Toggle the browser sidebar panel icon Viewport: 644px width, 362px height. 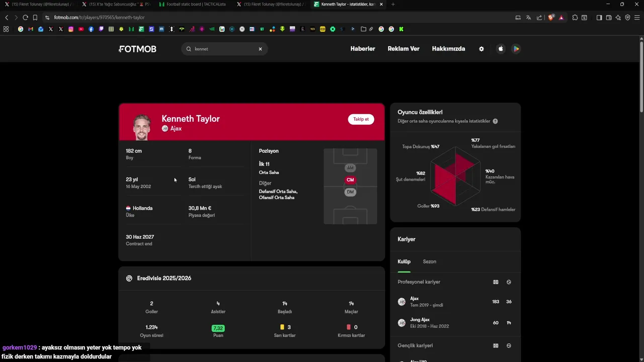(599, 18)
